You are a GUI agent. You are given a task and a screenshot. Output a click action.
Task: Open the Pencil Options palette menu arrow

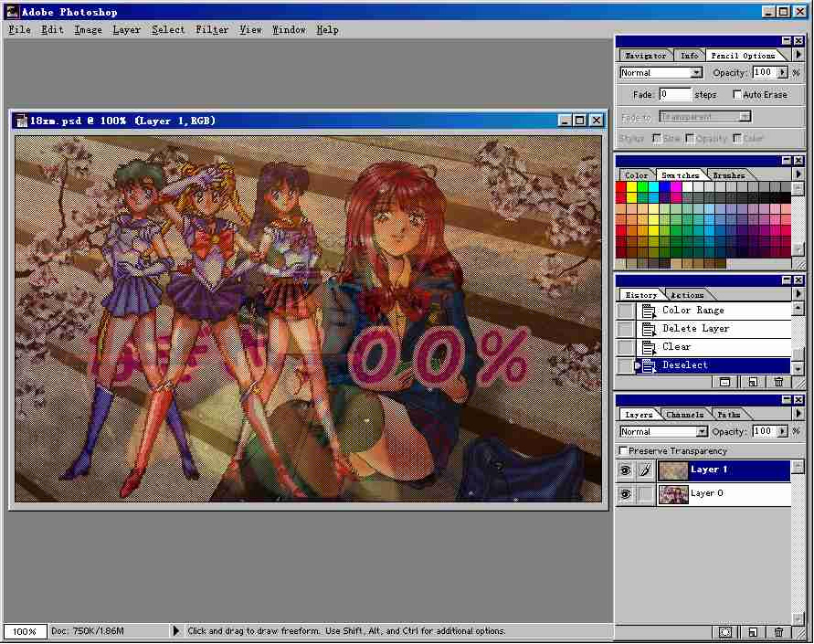tap(798, 55)
